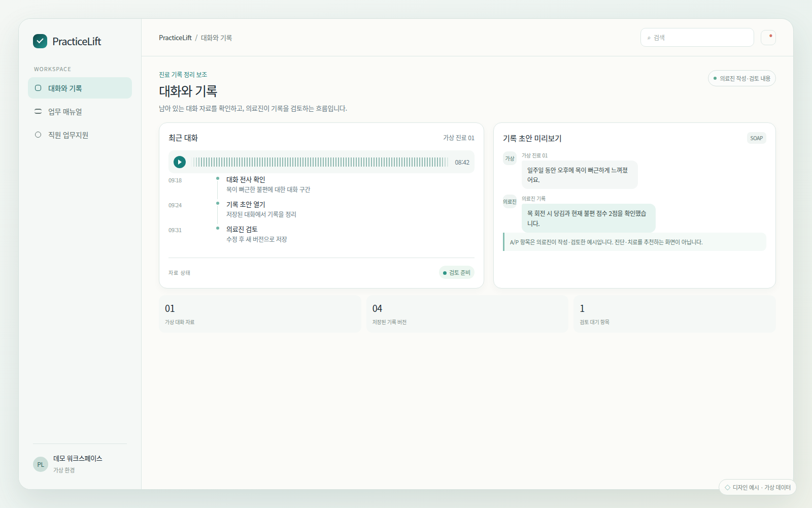Click the 검토 준비 status badge

pos(456,273)
